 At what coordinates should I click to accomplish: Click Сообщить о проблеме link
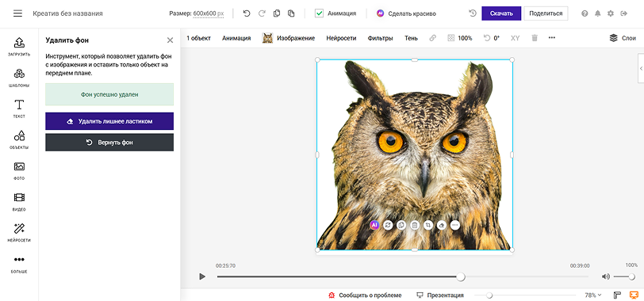click(x=365, y=295)
